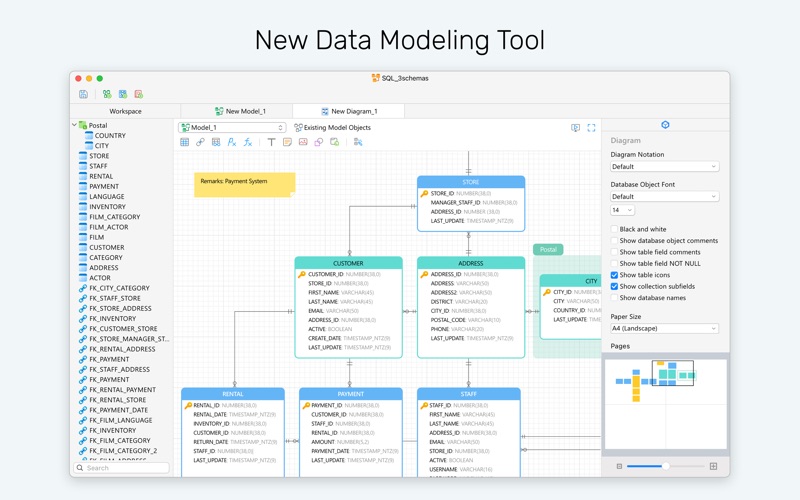Screen dimensions: 800x500
Task: Enable Show table field NOT NULL
Action: (614, 263)
